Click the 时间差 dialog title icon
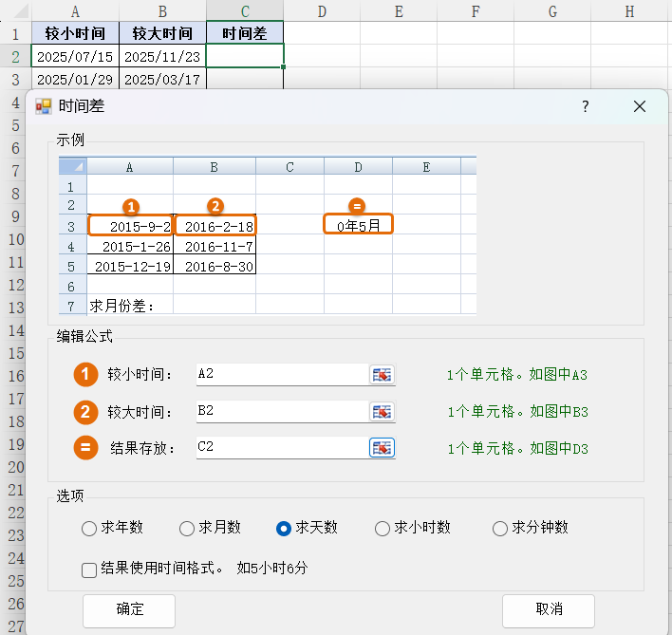 (44, 106)
